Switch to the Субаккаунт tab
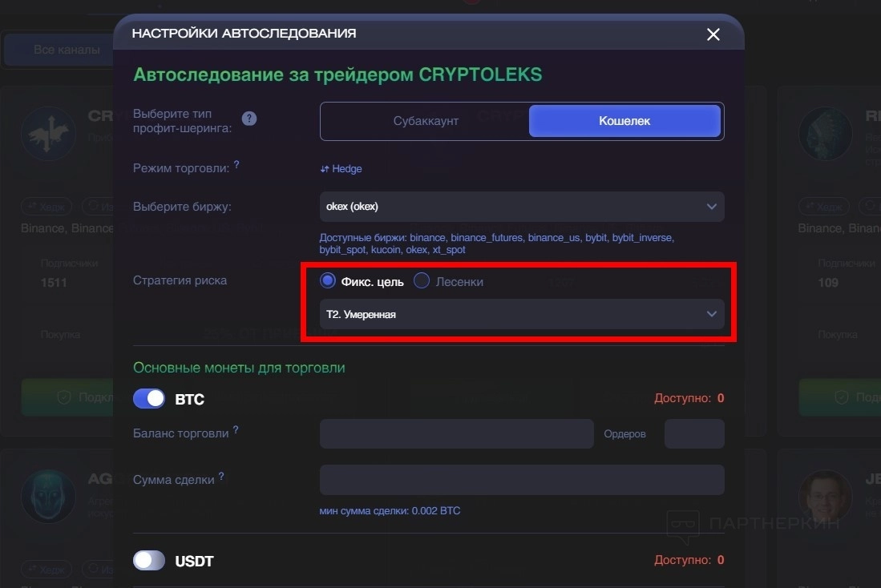The height and width of the screenshot is (588, 881). point(426,121)
